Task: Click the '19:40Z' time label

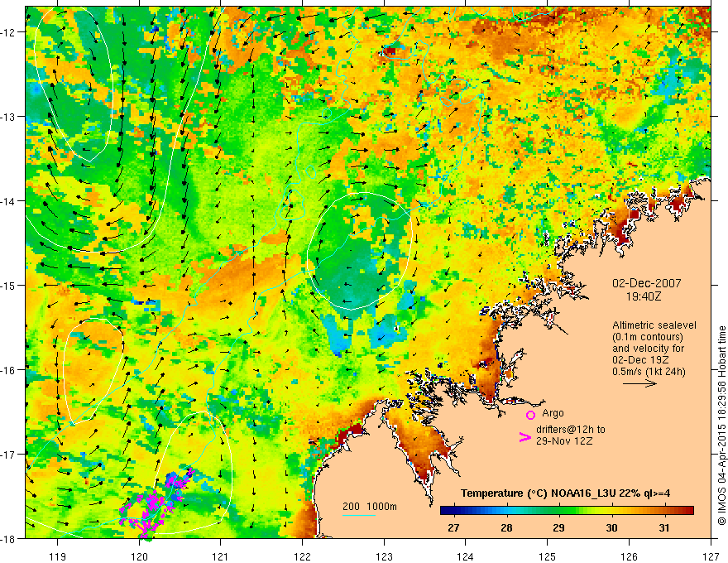Action: point(643,296)
